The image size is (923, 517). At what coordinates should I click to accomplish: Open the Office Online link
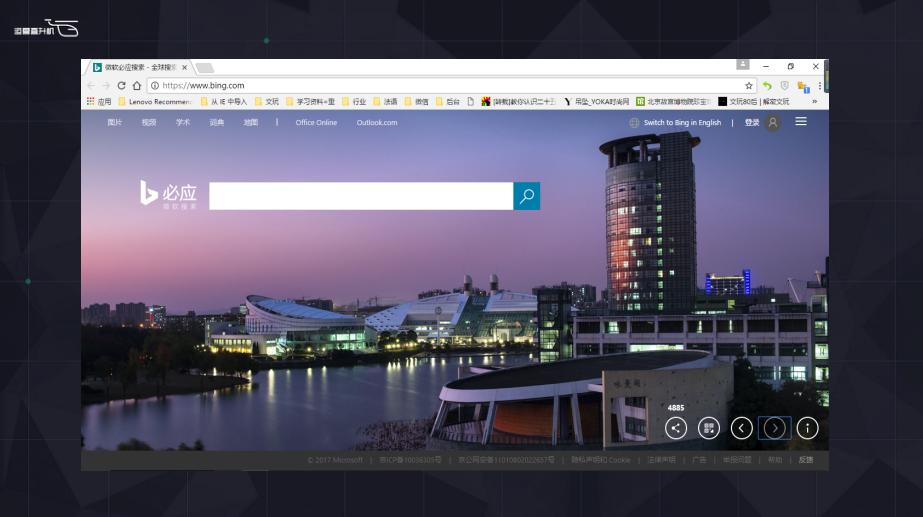316,122
